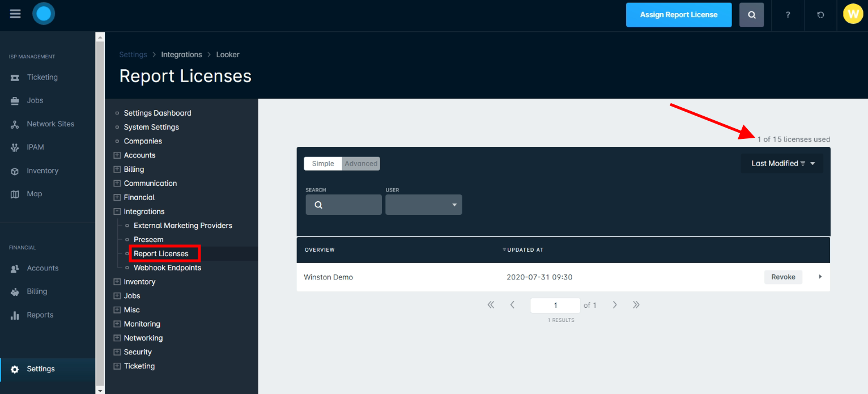Switch filter mode to Advanced
The image size is (868, 394).
pyautogui.click(x=361, y=163)
